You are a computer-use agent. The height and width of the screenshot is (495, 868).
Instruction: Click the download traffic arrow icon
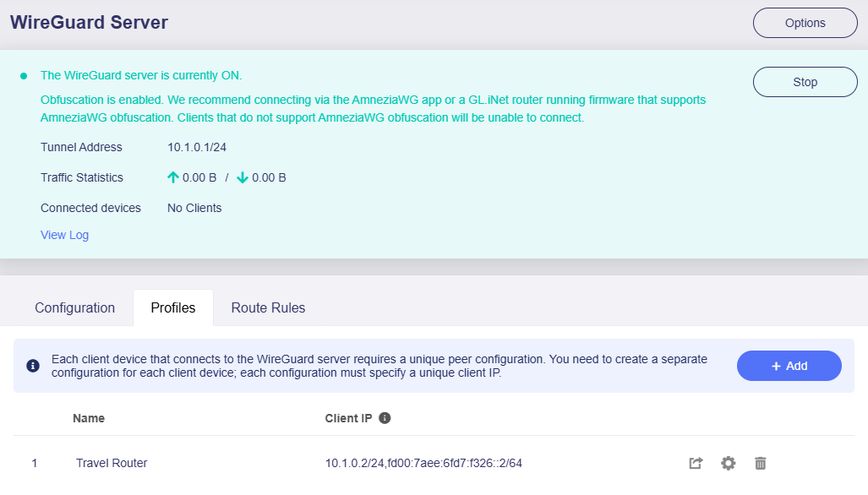pos(243,177)
